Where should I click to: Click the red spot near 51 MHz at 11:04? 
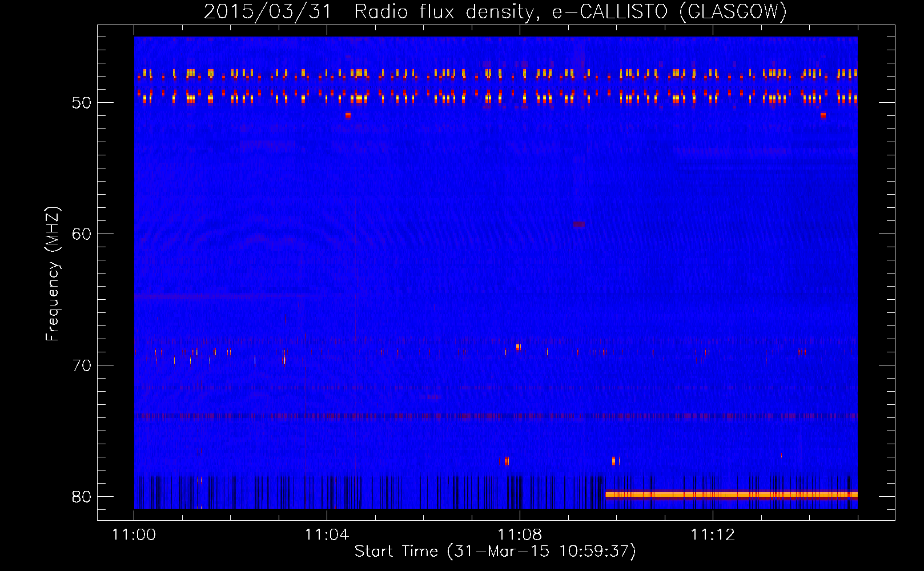[348, 115]
